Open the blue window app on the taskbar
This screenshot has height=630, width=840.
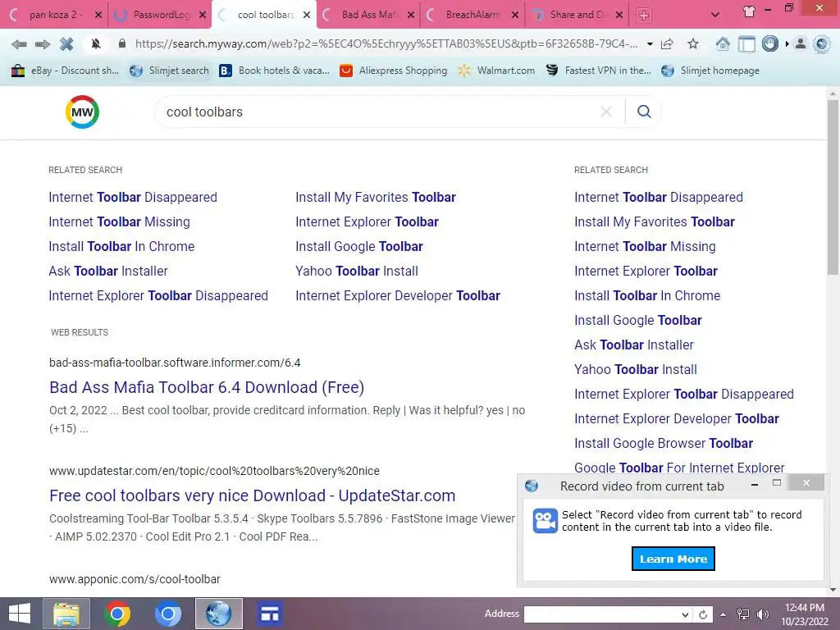coord(269,614)
